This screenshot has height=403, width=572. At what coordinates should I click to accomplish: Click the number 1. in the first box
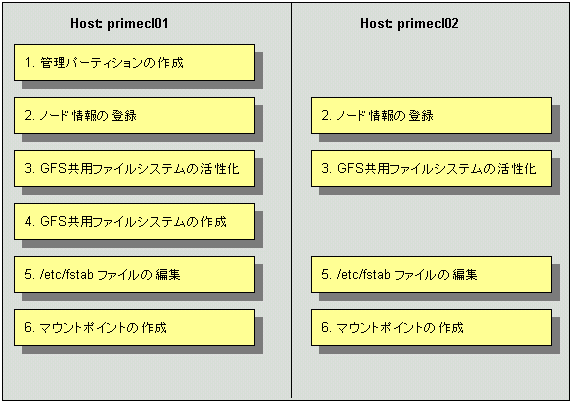click(29, 63)
